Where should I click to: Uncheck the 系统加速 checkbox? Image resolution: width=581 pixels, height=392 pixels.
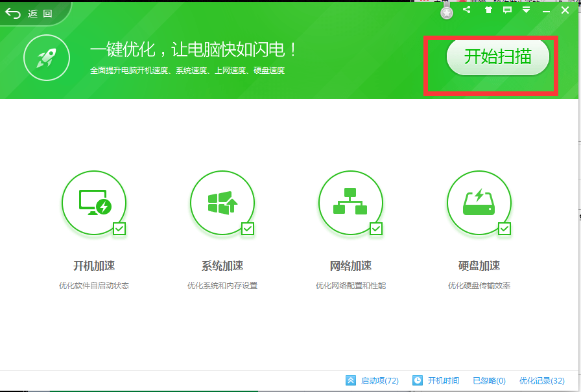pyautogui.click(x=248, y=229)
